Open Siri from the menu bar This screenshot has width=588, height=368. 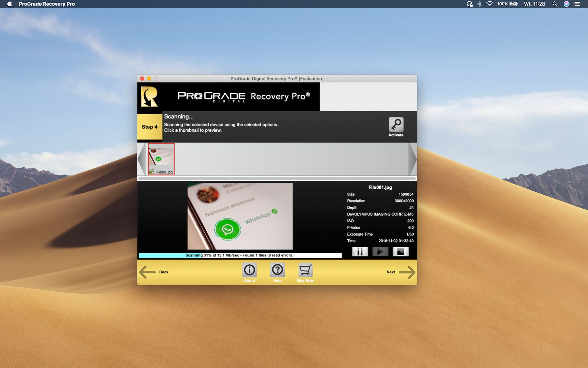566,4
